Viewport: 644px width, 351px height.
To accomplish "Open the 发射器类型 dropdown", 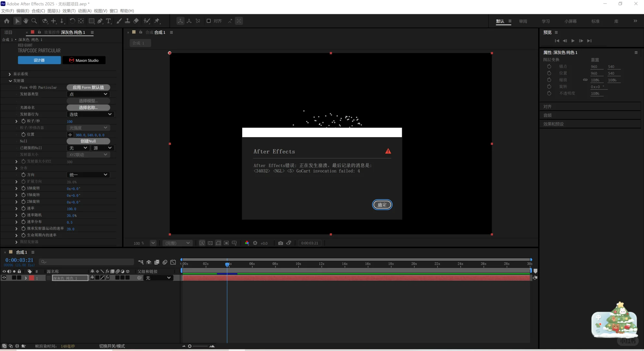I will pyautogui.click(x=88, y=94).
